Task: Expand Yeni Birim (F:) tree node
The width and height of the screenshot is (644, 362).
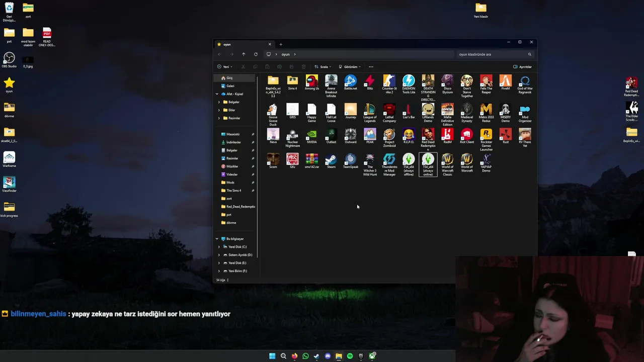Action: (219, 271)
